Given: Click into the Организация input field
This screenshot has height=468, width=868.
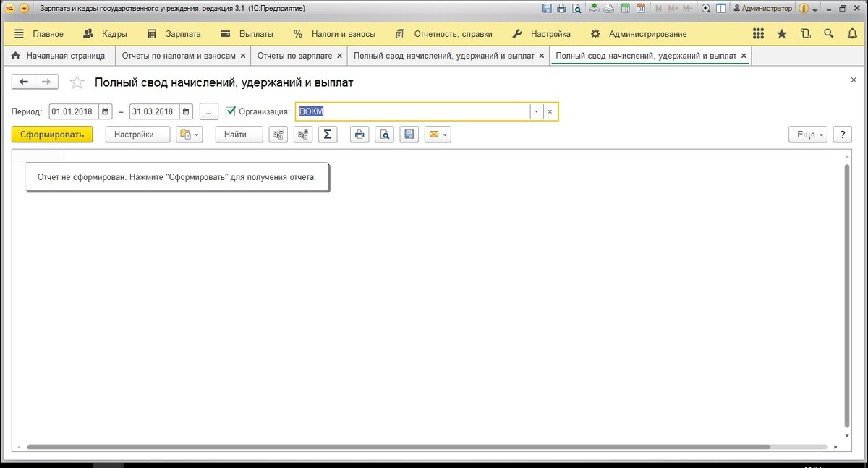Looking at the screenshot, I should pyautogui.click(x=413, y=111).
